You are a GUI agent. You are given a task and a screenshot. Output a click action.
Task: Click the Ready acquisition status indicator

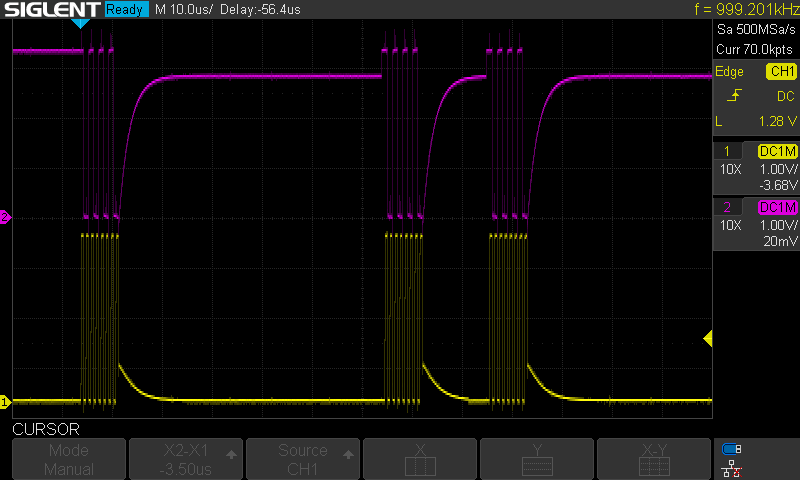pos(127,9)
